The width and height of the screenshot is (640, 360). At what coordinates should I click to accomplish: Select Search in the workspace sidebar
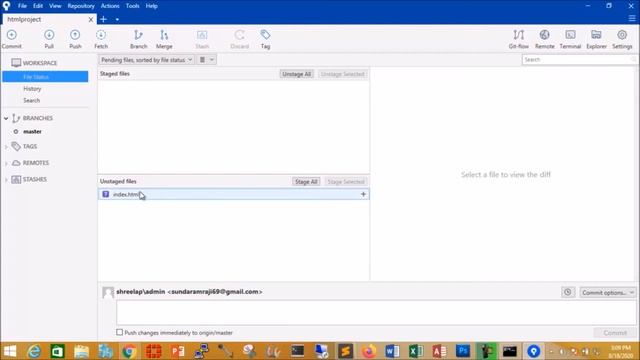[31, 100]
